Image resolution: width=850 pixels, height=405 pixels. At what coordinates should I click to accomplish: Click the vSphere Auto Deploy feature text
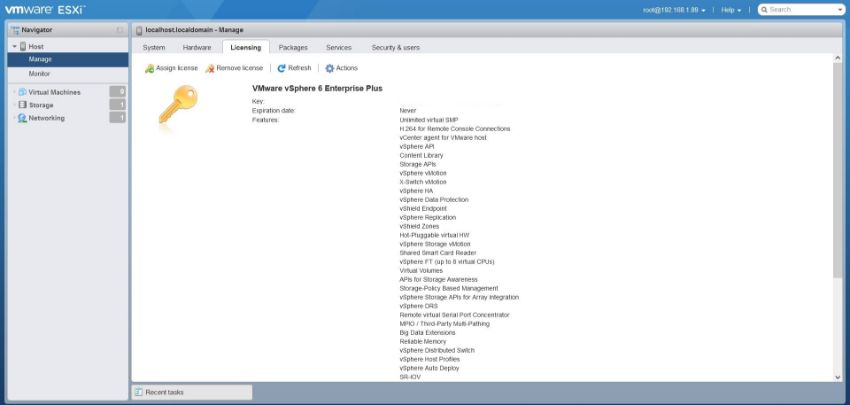coord(429,368)
